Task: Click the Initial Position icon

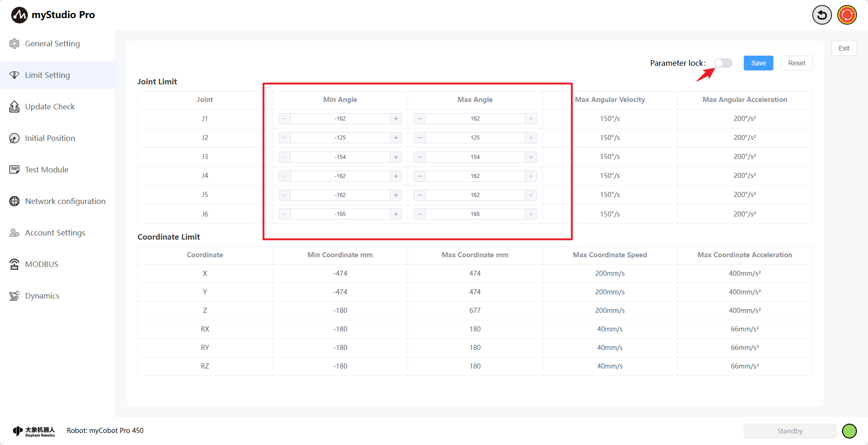Action: click(14, 138)
